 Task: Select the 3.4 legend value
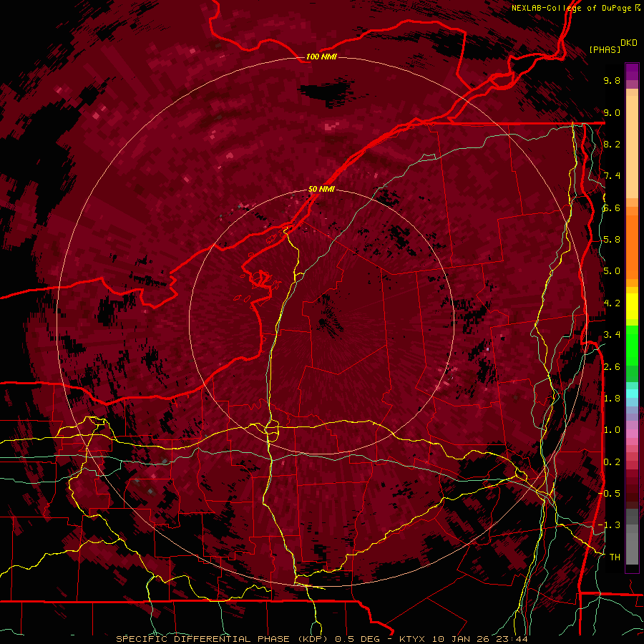click(x=612, y=335)
